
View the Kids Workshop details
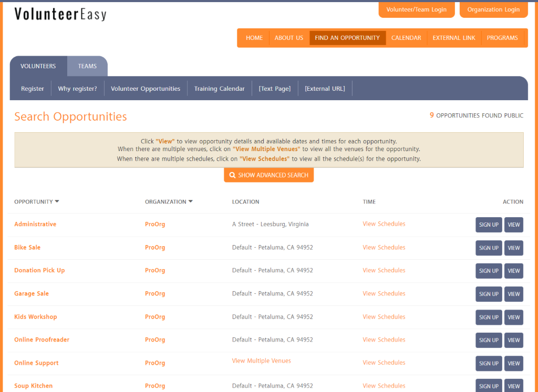514,317
